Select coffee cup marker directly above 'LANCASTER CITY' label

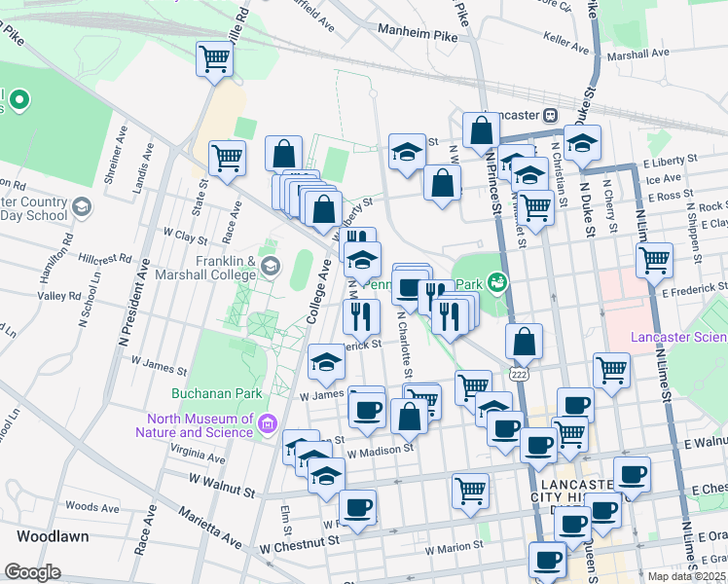[x=538, y=446]
